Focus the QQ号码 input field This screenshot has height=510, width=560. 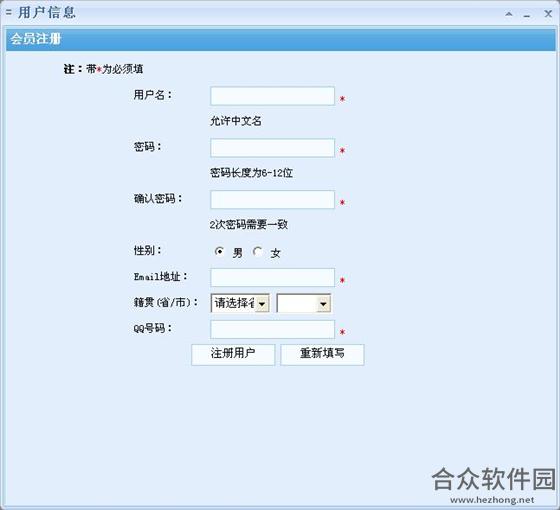[x=272, y=329]
